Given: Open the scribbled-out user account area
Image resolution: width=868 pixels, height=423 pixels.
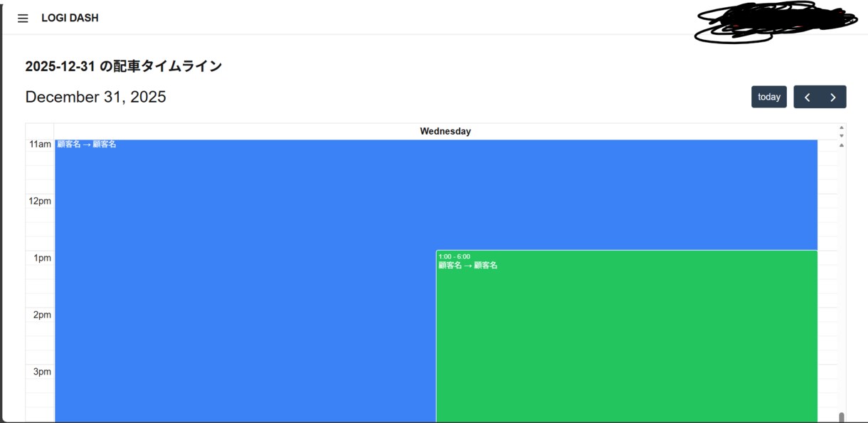Looking at the screenshot, I should point(776,21).
